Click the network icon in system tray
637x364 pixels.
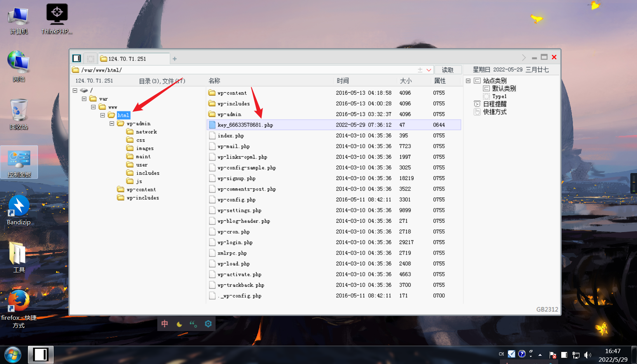576,355
